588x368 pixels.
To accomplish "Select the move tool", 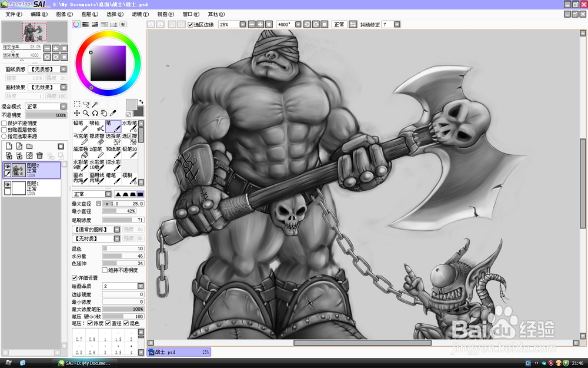I will click(77, 113).
